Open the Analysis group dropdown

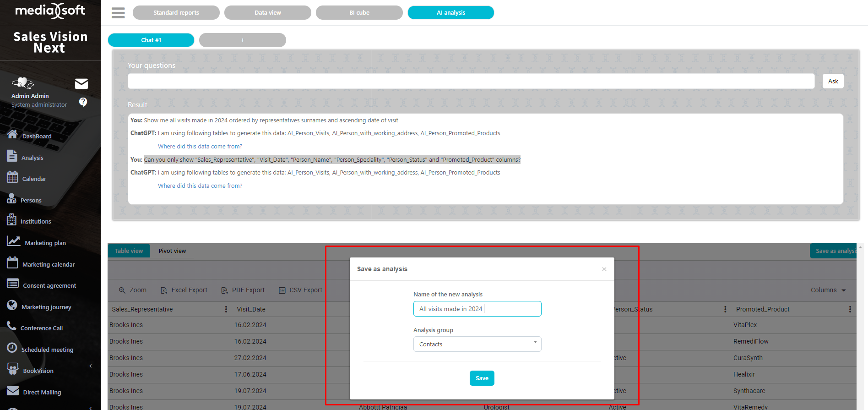[x=477, y=344]
